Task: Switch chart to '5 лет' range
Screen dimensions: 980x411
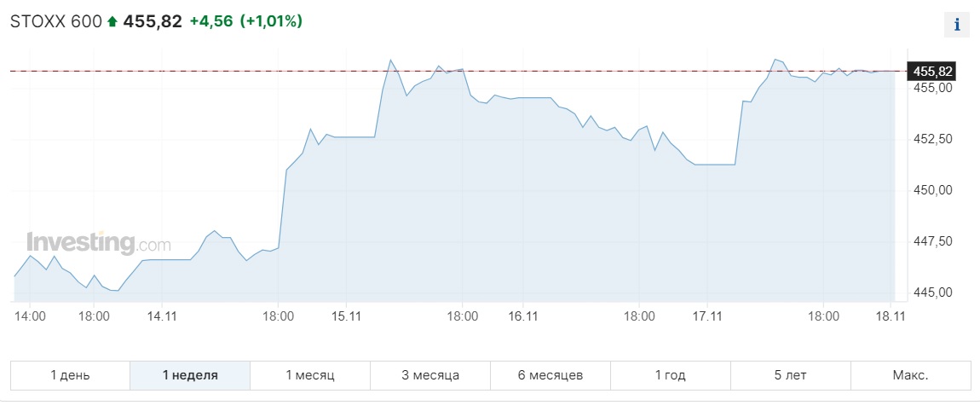Action: click(790, 375)
